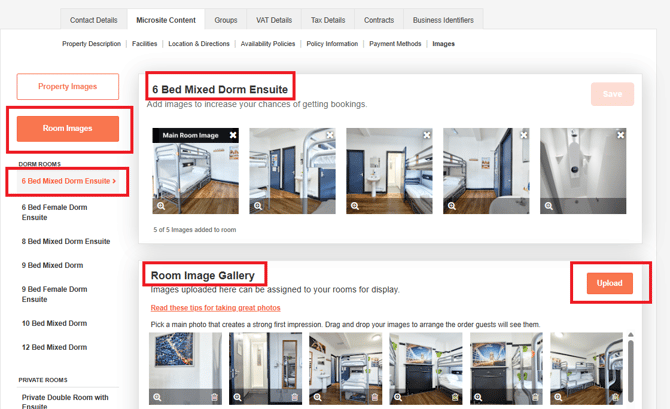
Task: Zoom into the third room image
Action: [x=354, y=206]
